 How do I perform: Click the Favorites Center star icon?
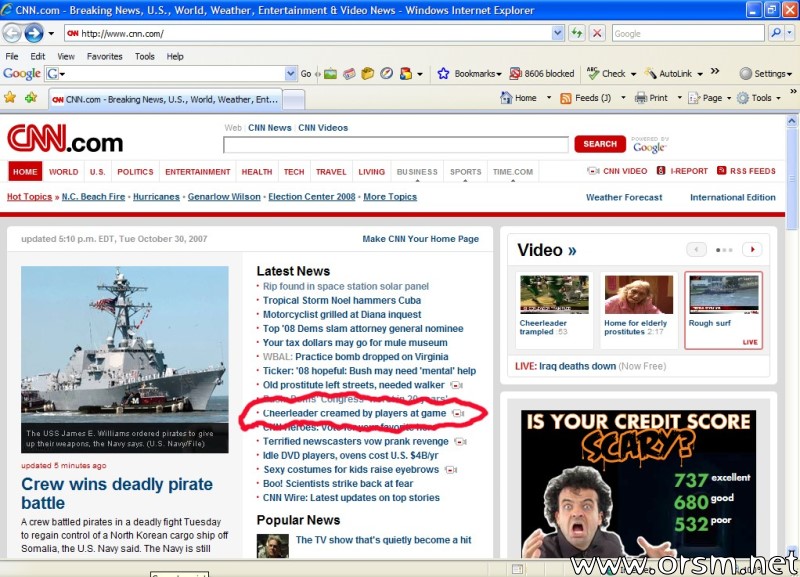(10, 97)
